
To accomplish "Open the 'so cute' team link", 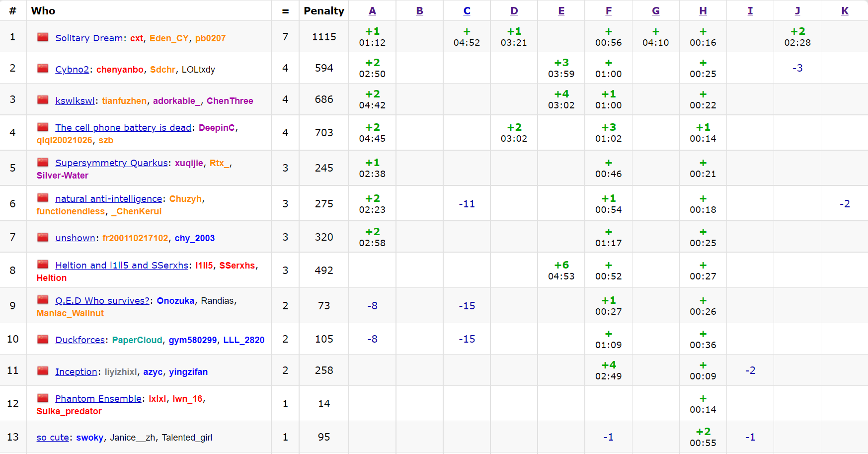I will tap(53, 438).
